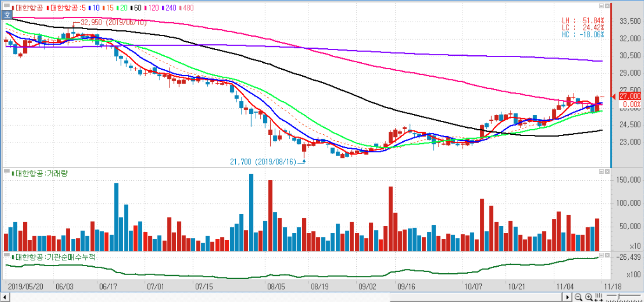Click the 06/17 date axis label

point(108,286)
